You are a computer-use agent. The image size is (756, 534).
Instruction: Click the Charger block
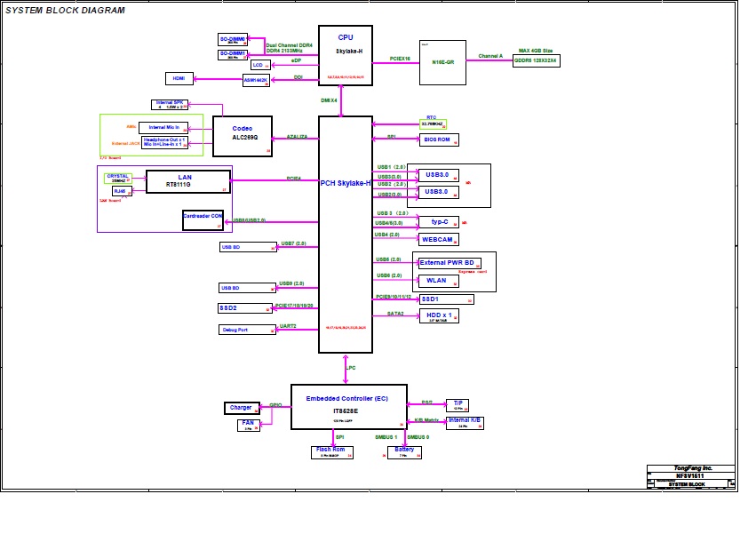coord(243,408)
